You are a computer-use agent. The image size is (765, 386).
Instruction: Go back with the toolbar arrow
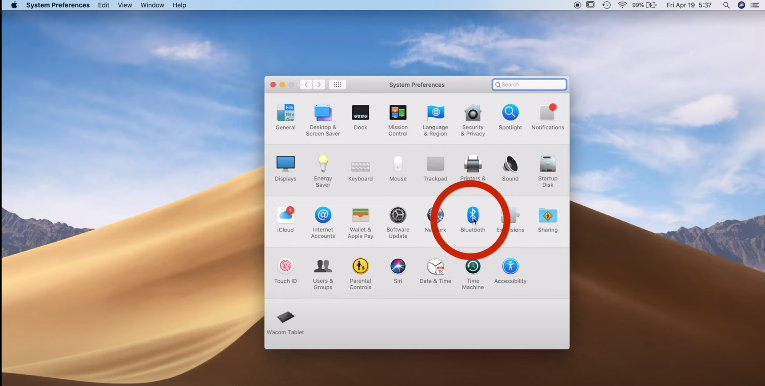[x=306, y=84]
